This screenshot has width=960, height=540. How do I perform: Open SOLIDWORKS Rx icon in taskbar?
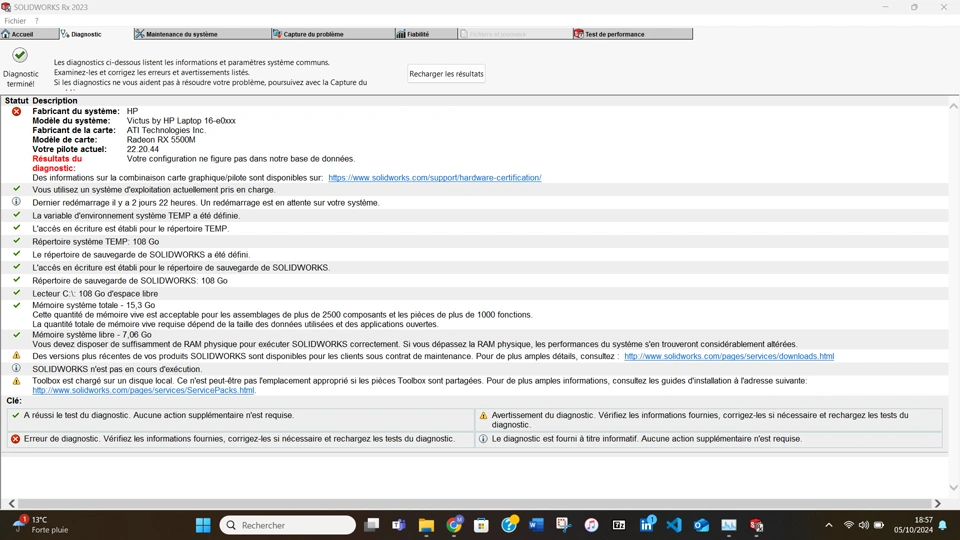(757, 525)
